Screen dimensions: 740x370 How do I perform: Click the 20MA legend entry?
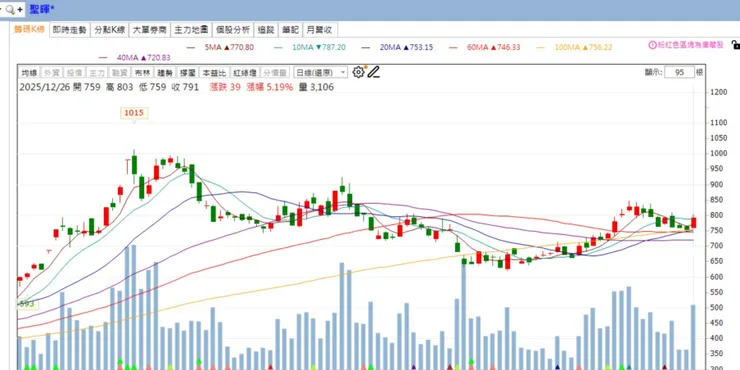pos(397,47)
